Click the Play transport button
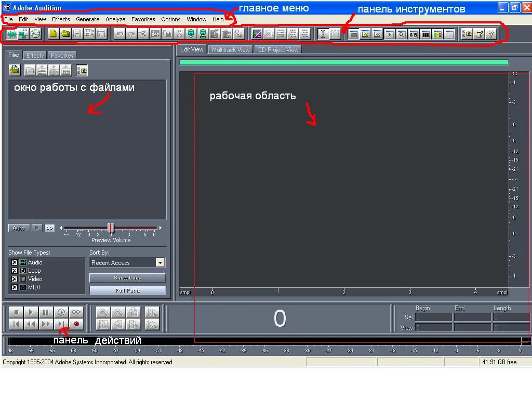Image resolution: width=532 pixels, height=399 pixels. click(x=31, y=312)
